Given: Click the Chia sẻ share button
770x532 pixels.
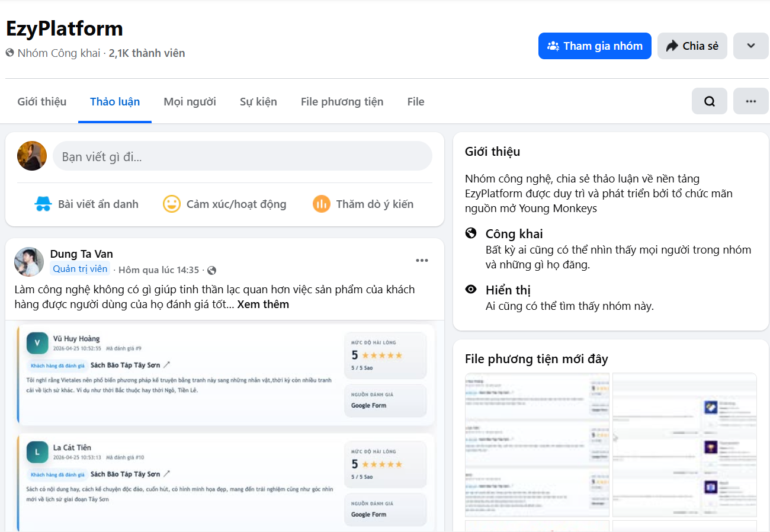Looking at the screenshot, I should 692,46.
